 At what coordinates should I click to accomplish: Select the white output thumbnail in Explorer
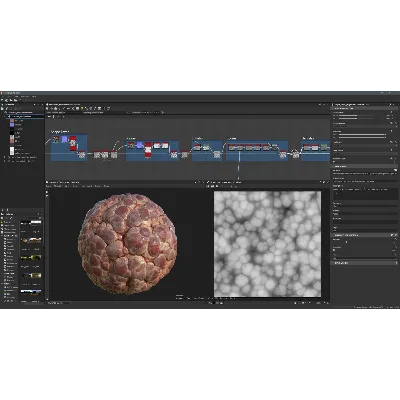pos(12,151)
